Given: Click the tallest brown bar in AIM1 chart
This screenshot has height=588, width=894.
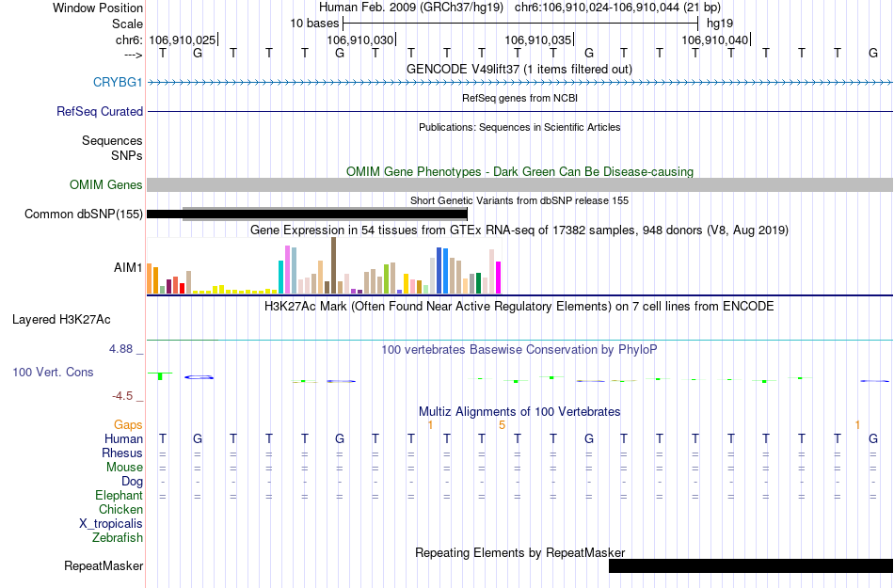Looking at the screenshot, I should 333,265.
